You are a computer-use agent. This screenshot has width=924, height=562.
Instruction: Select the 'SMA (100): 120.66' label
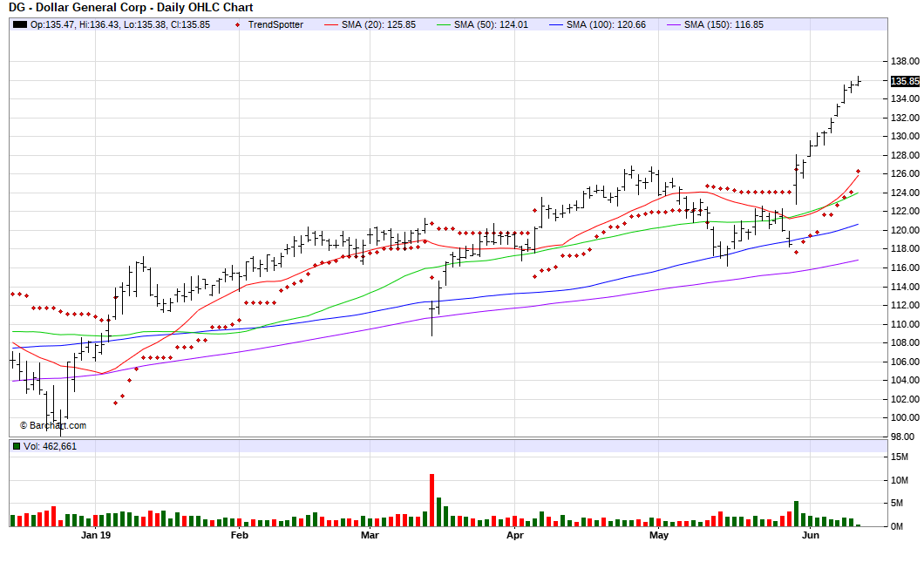606,24
